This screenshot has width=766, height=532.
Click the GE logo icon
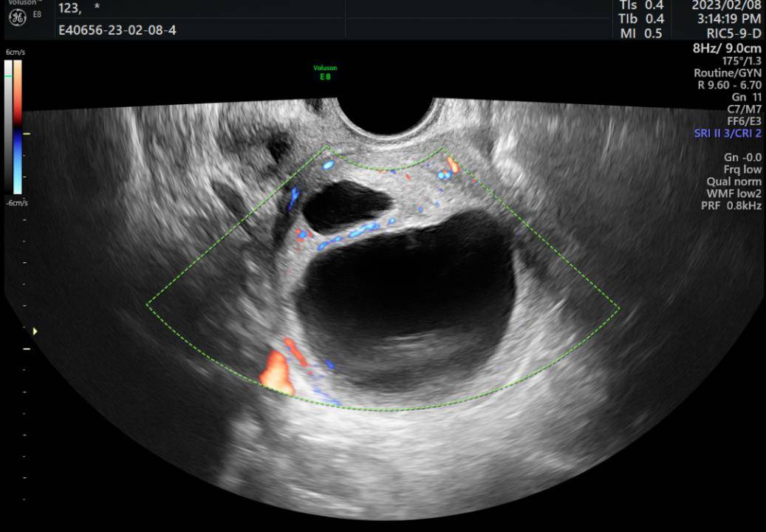(x=18, y=18)
